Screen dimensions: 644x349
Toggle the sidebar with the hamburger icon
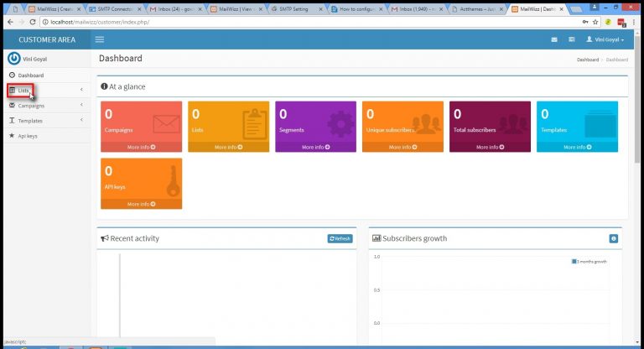(x=100, y=39)
